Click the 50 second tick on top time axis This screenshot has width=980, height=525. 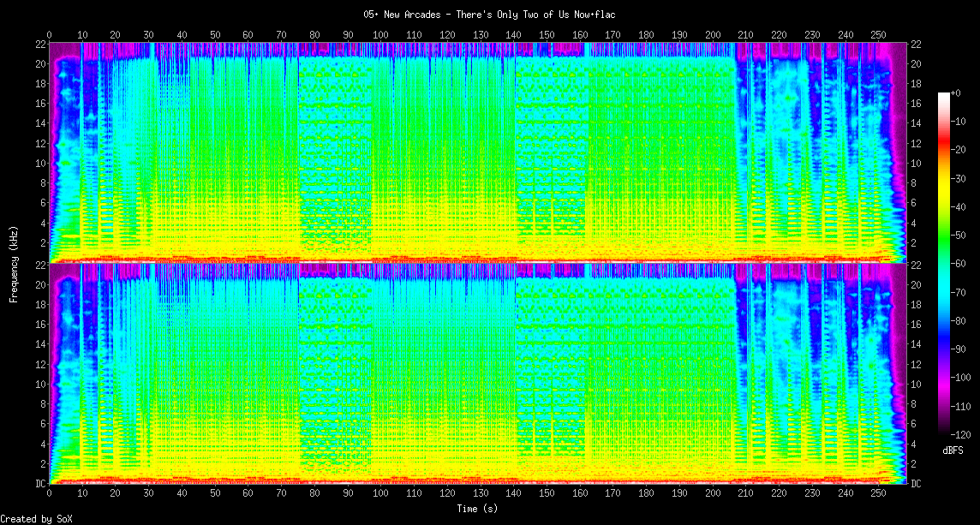pos(215,34)
